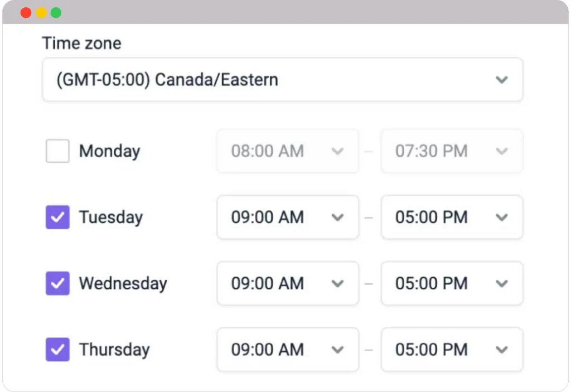
Task: Click the Thursday end time chevron arrow
Action: pos(502,350)
